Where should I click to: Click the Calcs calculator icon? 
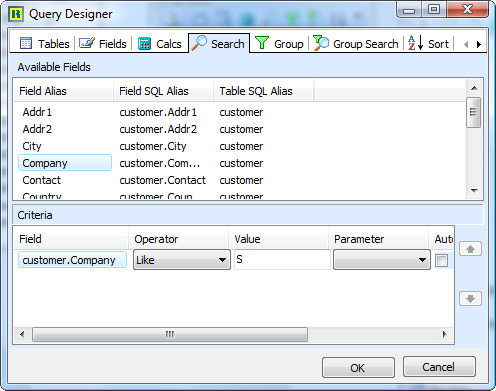(144, 43)
